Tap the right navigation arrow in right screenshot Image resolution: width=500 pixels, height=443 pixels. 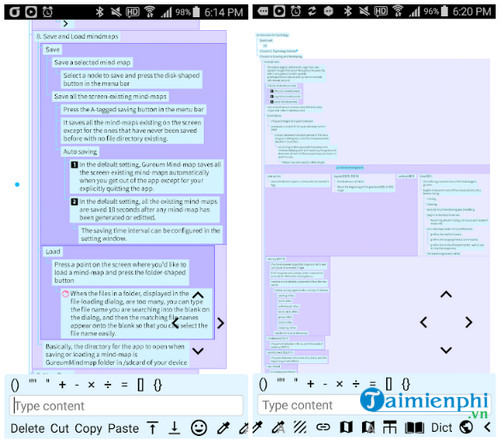(x=469, y=322)
